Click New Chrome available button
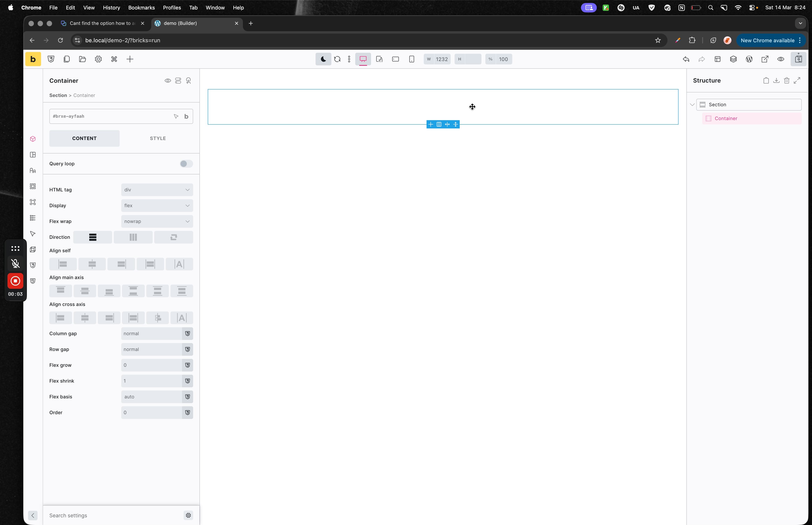Screen dimensions: 812x525 pyautogui.click(x=767, y=40)
